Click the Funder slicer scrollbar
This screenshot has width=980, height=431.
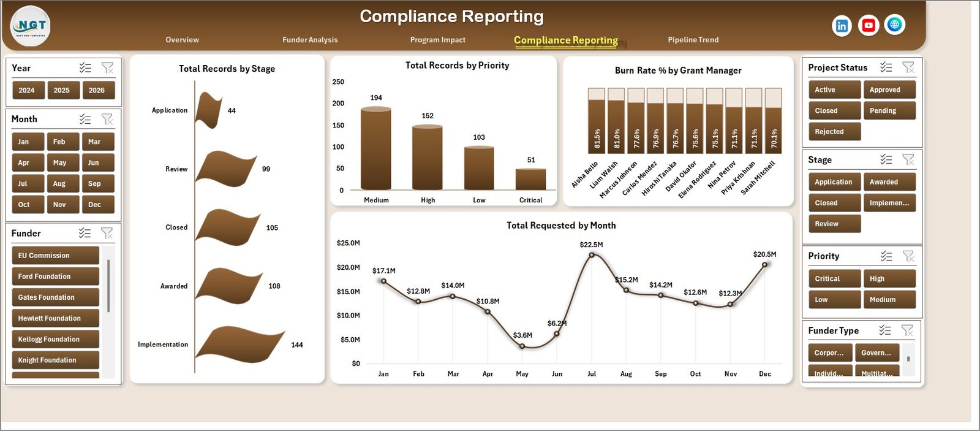pos(108,286)
